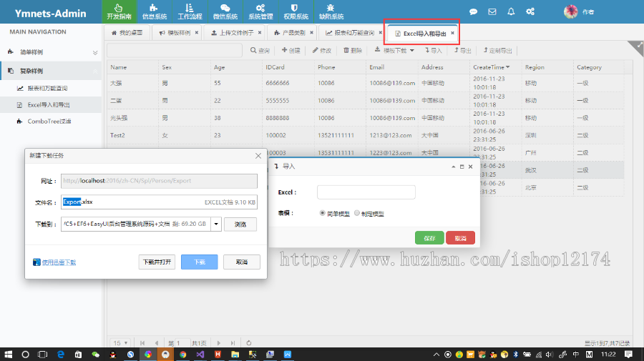Screen dimensions: 644x361
Task: Click the page number input field
Action: (182, 343)
